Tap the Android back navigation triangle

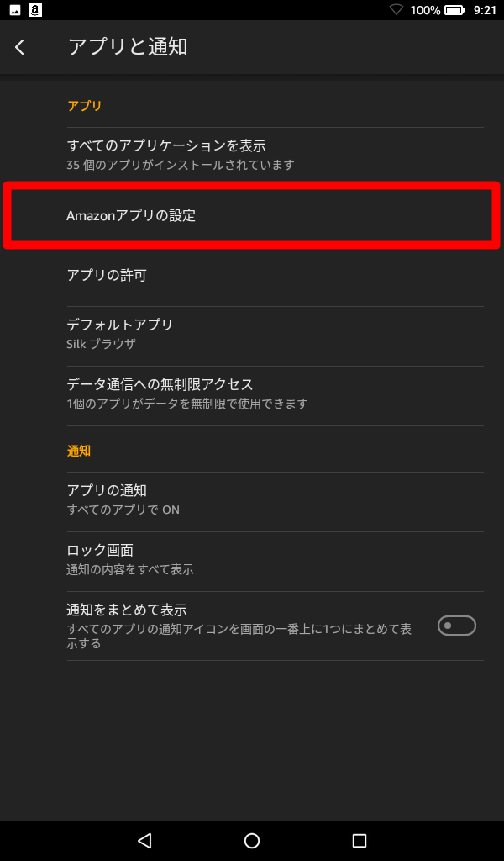click(x=144, y=840)
